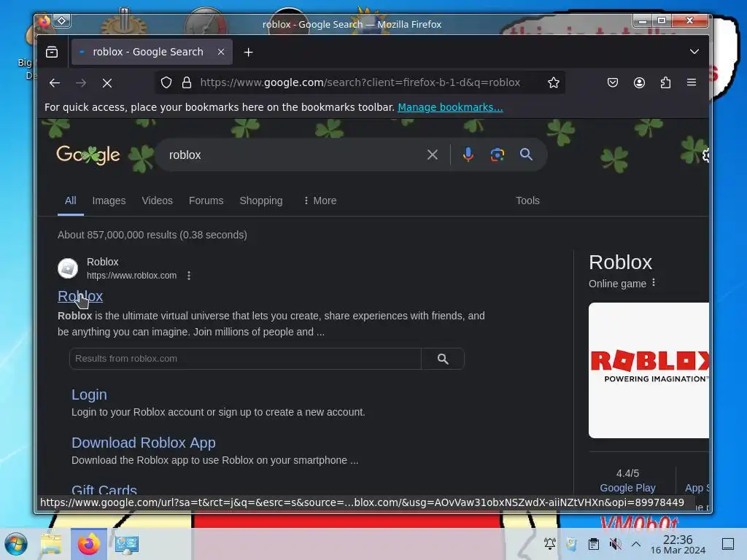Search by image with Google Lens
Screen dimensions: 747x560
coord(498,155)
